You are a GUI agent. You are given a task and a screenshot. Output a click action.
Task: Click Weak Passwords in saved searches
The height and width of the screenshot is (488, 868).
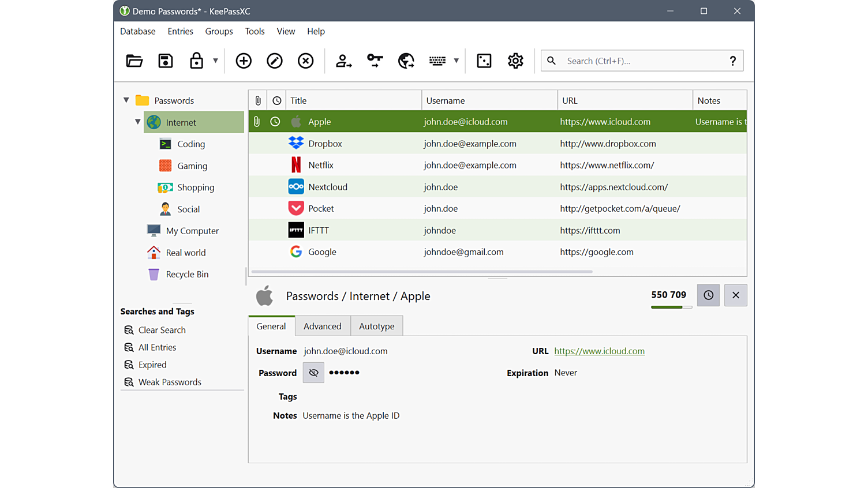170,382
